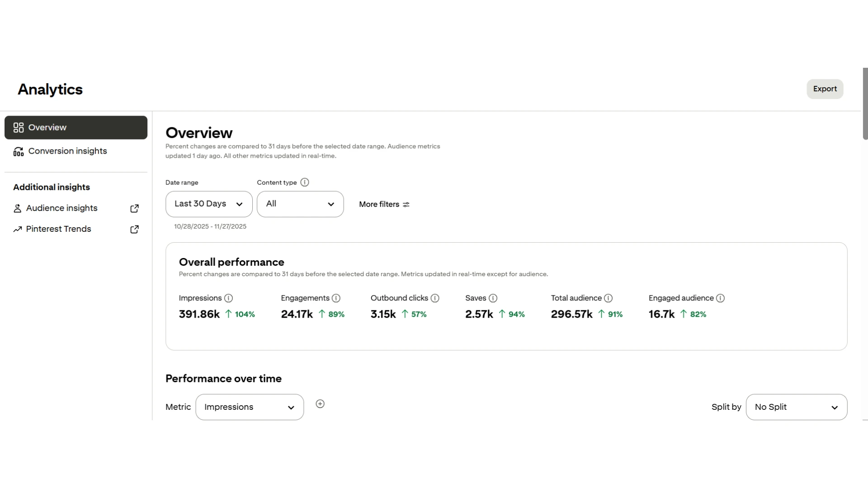This screenshot has height=488, width=868.
Task: Select Overview in the sidebar
Action: click(47, 127)
